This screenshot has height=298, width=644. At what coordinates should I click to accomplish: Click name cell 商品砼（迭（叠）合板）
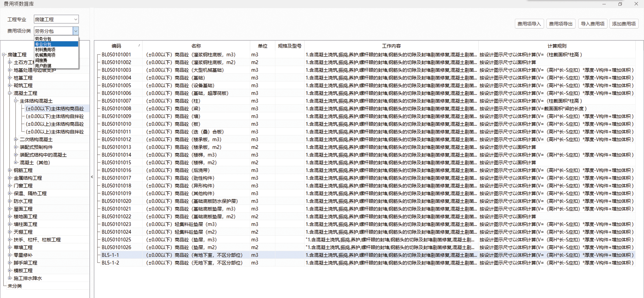196,132
